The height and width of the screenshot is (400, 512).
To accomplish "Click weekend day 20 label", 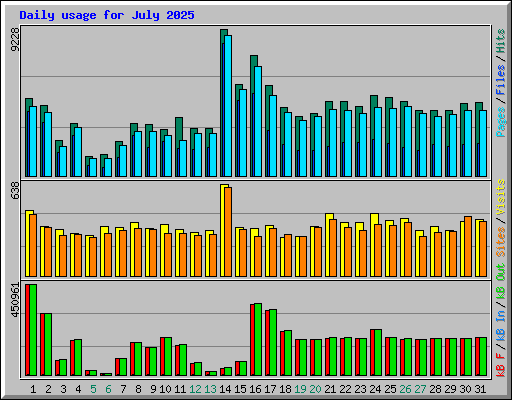I will point(315,389).
